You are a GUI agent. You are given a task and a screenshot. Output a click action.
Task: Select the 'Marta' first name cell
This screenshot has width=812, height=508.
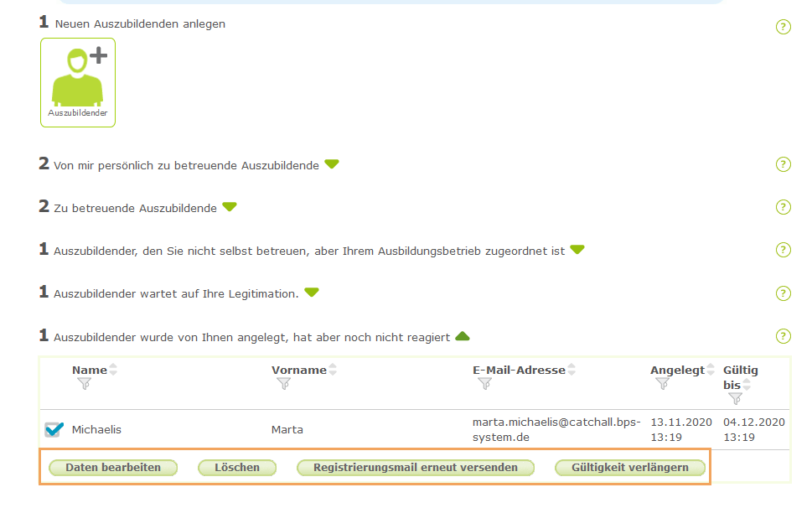287,429
